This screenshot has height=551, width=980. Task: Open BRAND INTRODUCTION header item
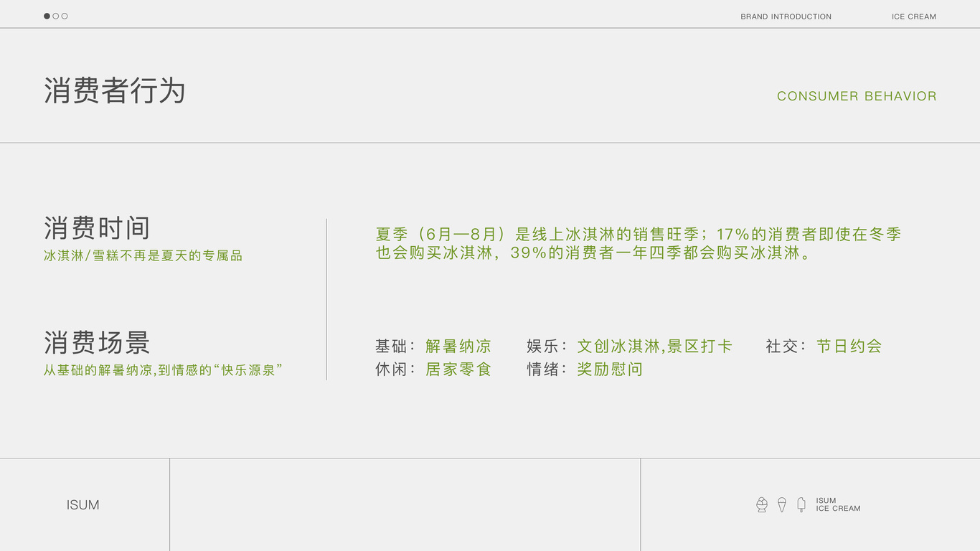pos(786,17)
